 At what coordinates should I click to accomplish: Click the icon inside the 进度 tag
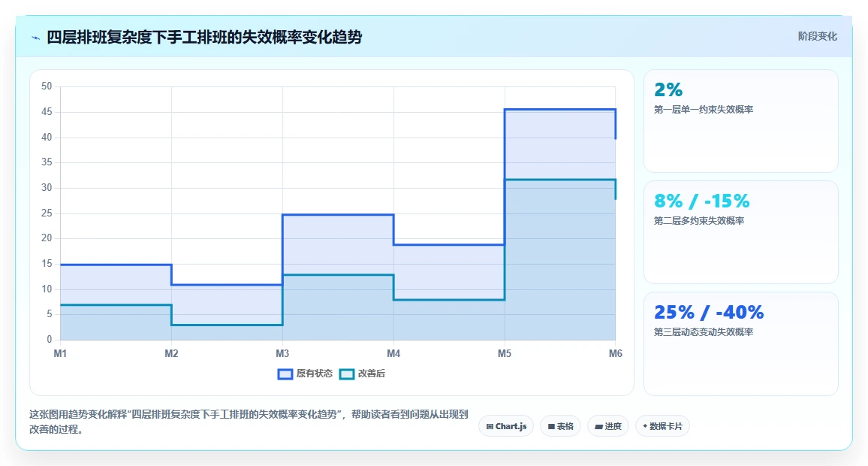tap(599, 427)
